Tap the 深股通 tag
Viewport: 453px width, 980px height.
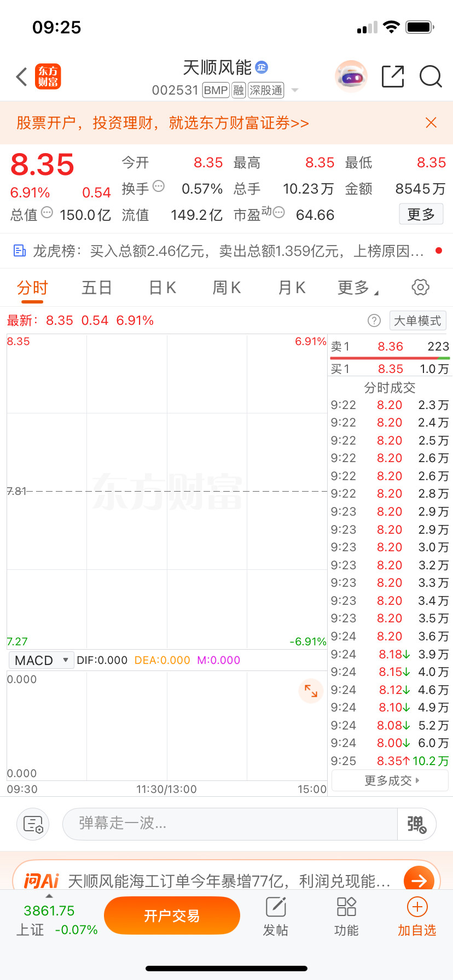(266, 90)
